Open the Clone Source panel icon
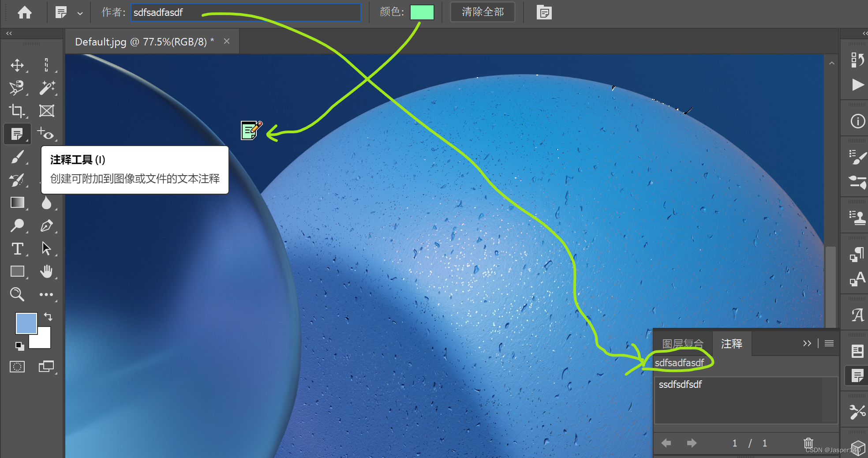Image resolution: width=868 pixels, height=458 pixels. pos(857,218)
